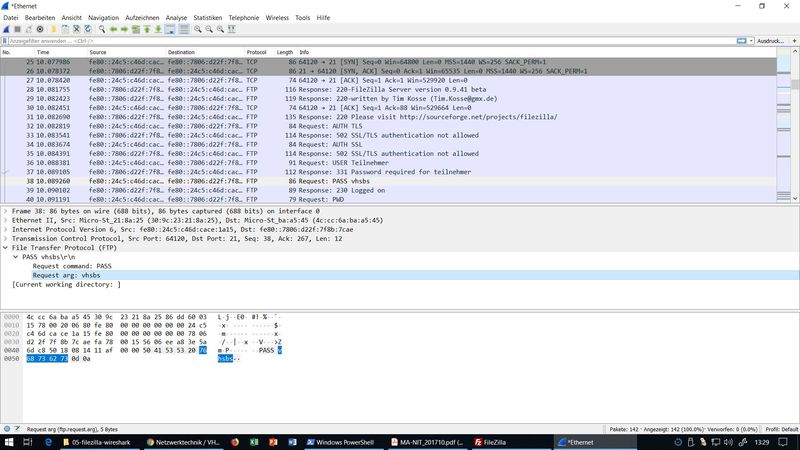Open the Telephonie menu
Image resolution: width=800 pixels, height=450 pixels.
tap(243, 17)
